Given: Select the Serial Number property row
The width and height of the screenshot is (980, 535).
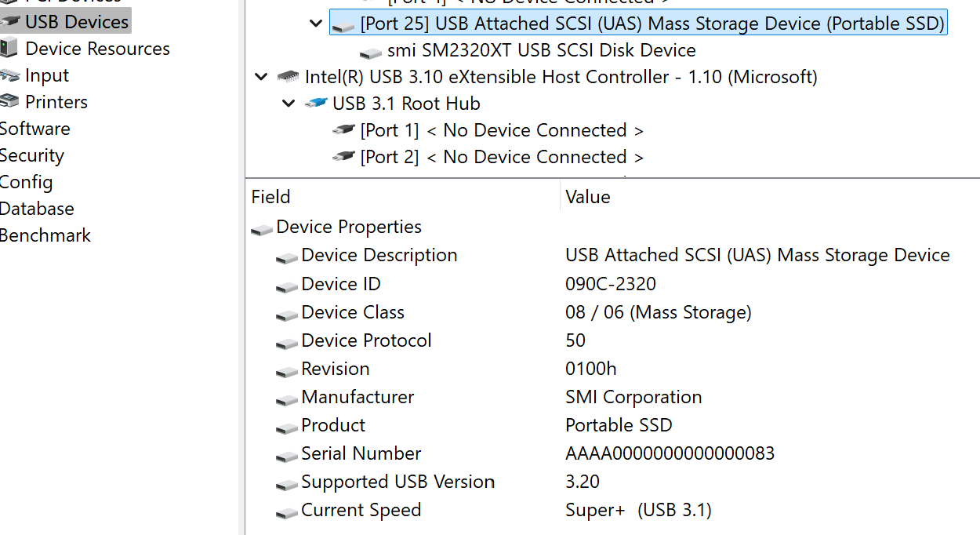Looking at the screenshot, I should [361, 453].
